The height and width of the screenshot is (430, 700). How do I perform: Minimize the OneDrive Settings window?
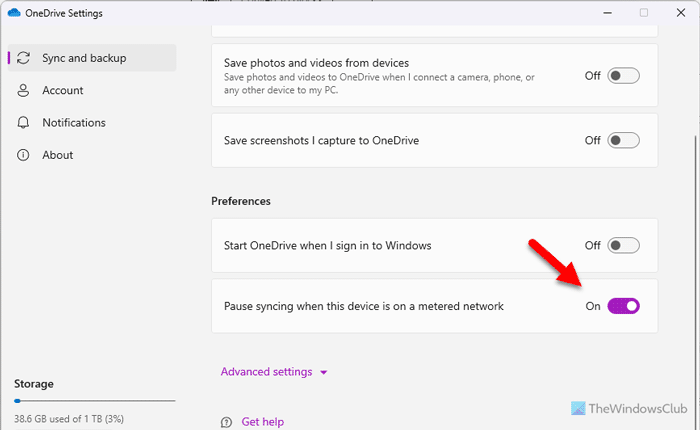[x=606, y=13]
